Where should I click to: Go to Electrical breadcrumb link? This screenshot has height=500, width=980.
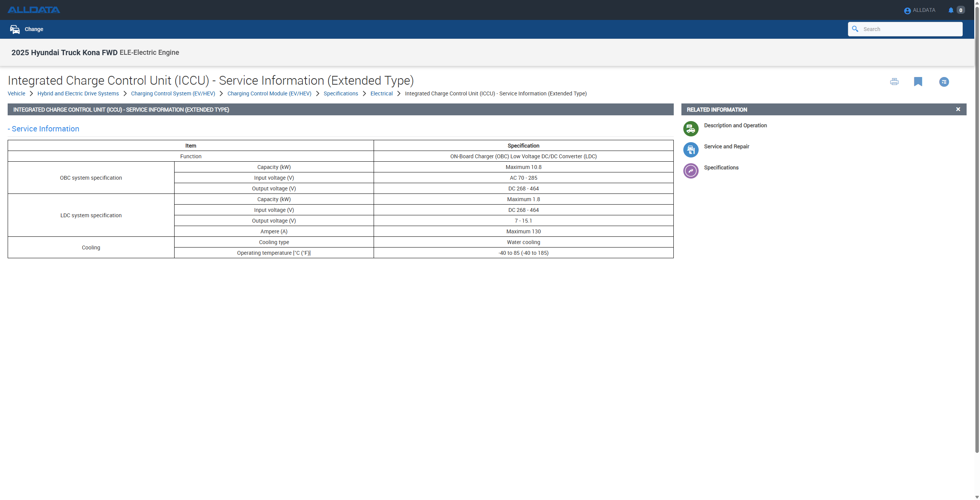tap(381, 94)
